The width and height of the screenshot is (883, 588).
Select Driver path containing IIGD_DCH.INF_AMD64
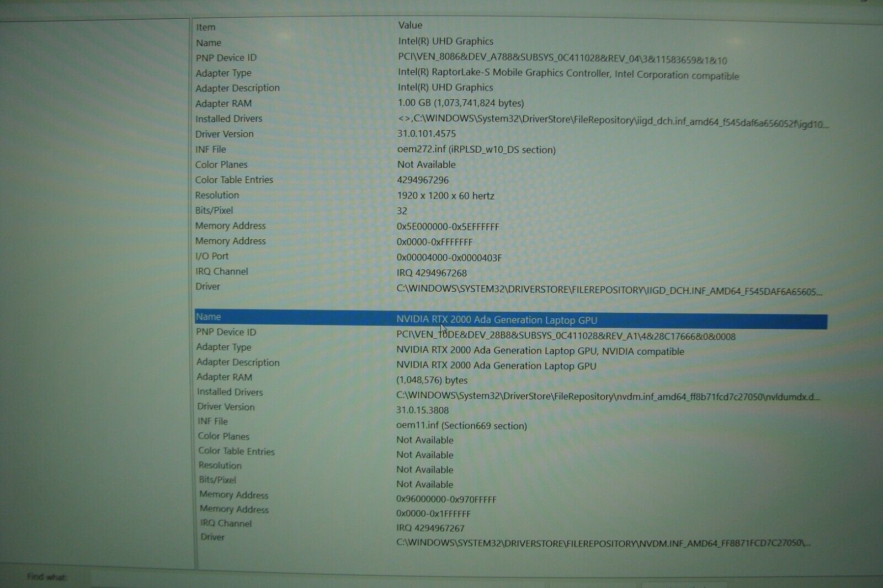pos(609,291)
